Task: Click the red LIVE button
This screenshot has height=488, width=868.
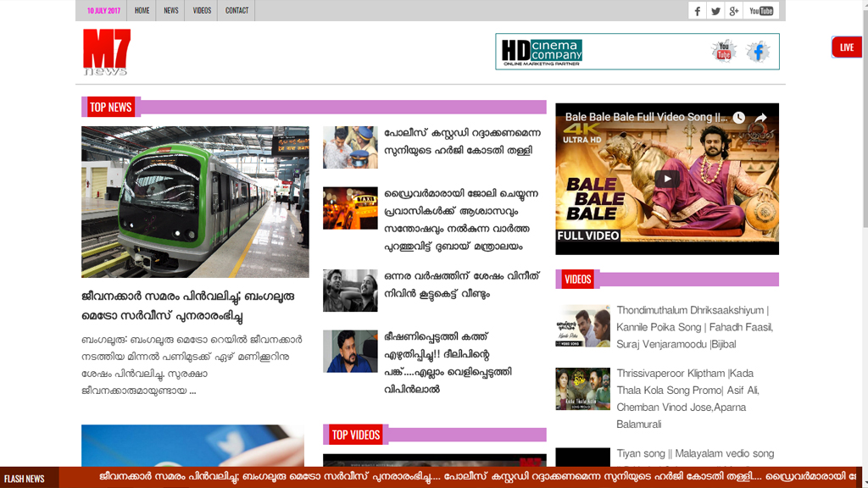Action: (846, 47)
